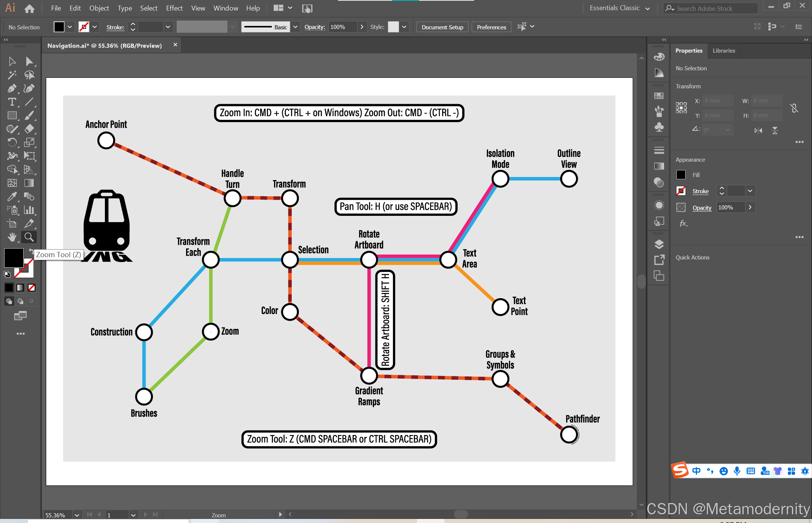Viewport: 812px width, 523px height.
Task: Select the Type tool
Action: click(x=12, y=102)
